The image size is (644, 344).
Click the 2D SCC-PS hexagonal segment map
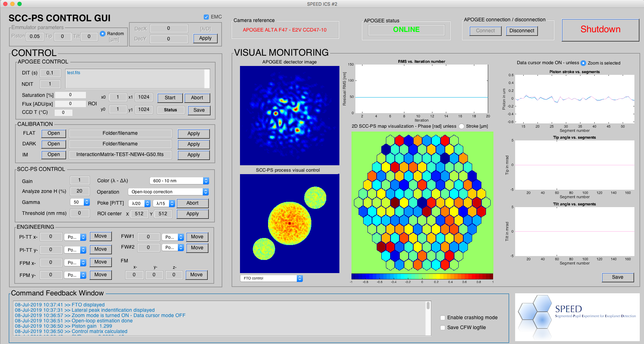422,202
